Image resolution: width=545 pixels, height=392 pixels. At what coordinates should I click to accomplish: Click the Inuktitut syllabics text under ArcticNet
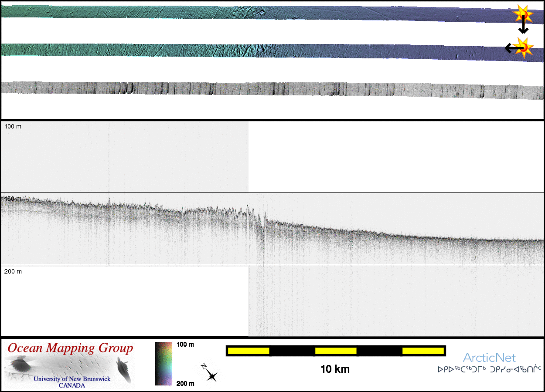(489, 369)
